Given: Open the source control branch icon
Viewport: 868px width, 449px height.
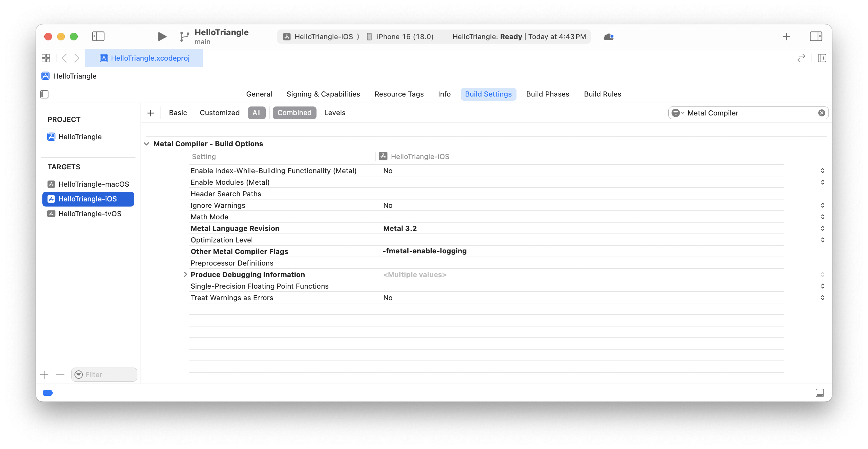Looking at the screenshot, I should click(x=184, y=36).
